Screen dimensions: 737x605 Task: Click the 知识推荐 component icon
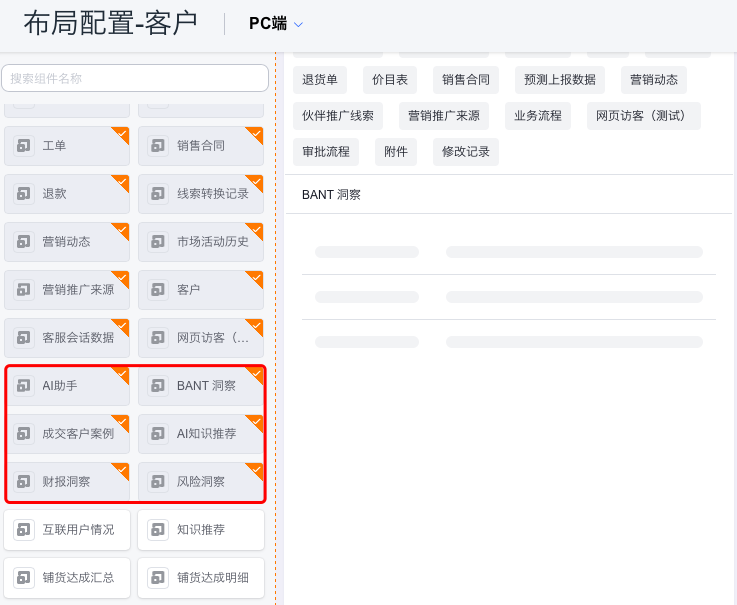[x=158, y=530]
